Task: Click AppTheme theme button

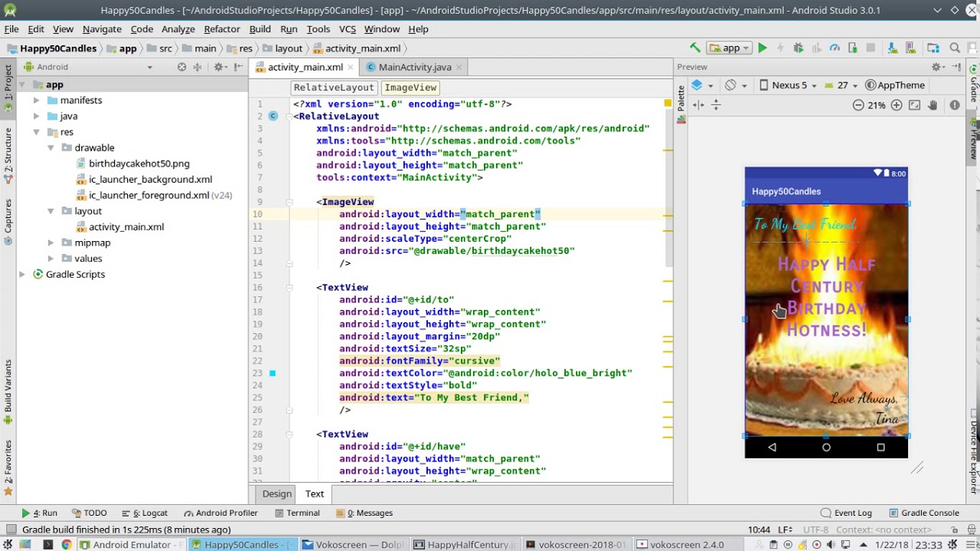Action: coord(895,85)
